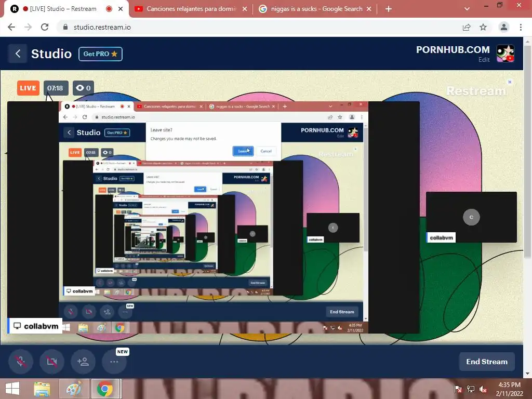Image resolution: width=532 pixels, height=399 pixels.
Task: Close the Restream Studio tab
Action: click(x=121, y=9)
